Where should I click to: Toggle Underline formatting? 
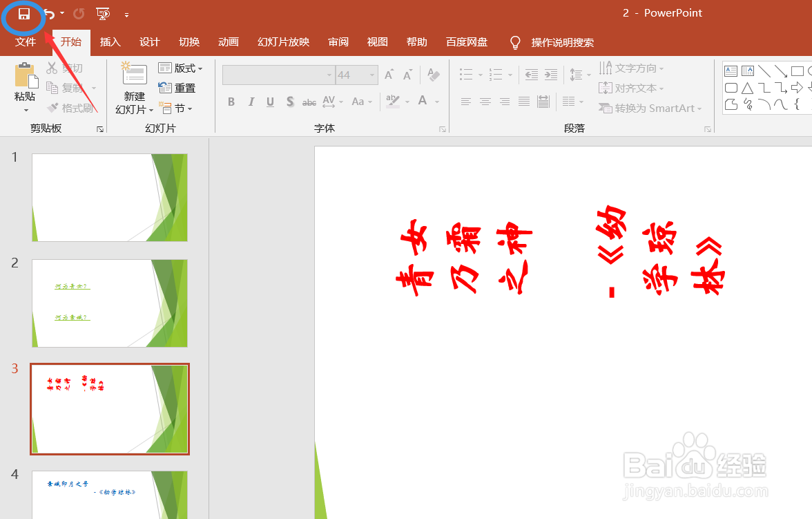click(270, 102)
